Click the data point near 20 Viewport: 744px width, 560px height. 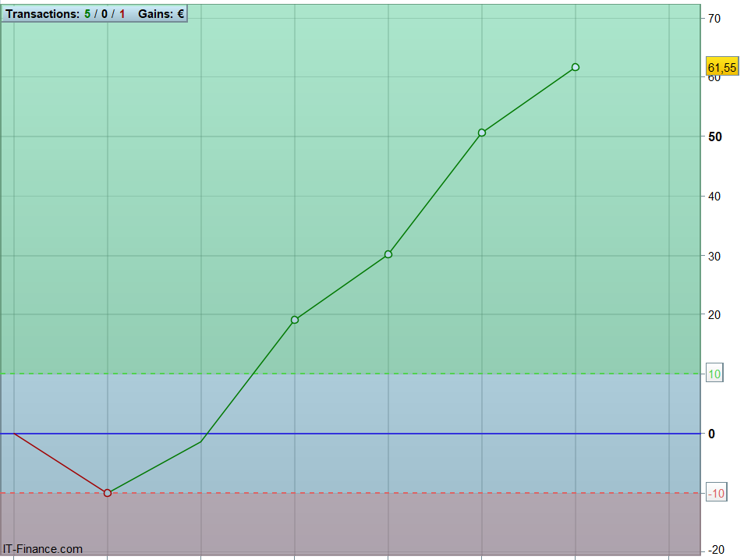[x=295, y=320]
